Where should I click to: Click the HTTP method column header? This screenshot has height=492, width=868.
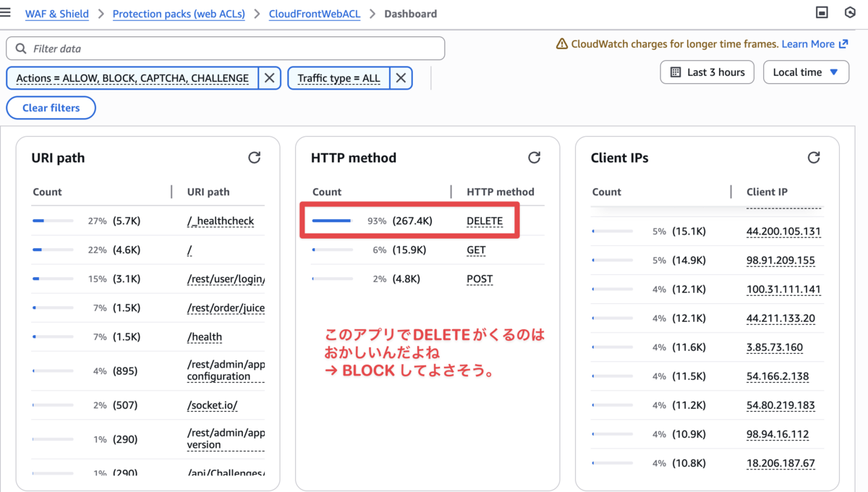501,192
